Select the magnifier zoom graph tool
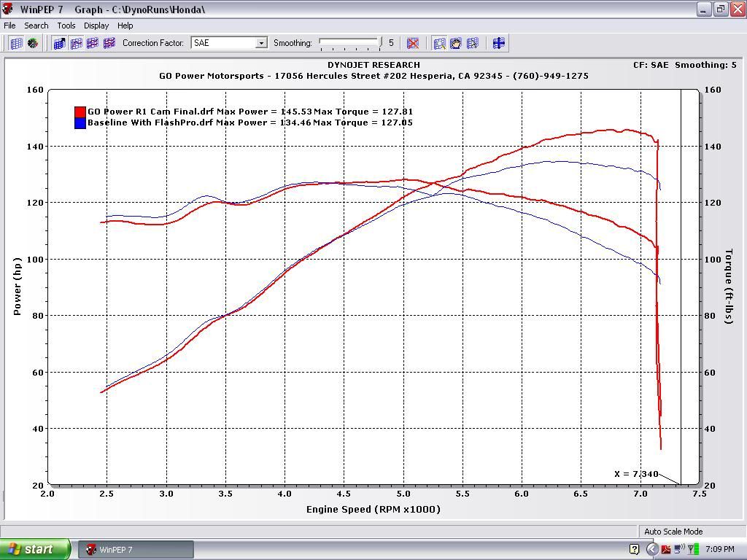Image resolution: width=747 pixels, height=560 pixels. pos(439,44)
